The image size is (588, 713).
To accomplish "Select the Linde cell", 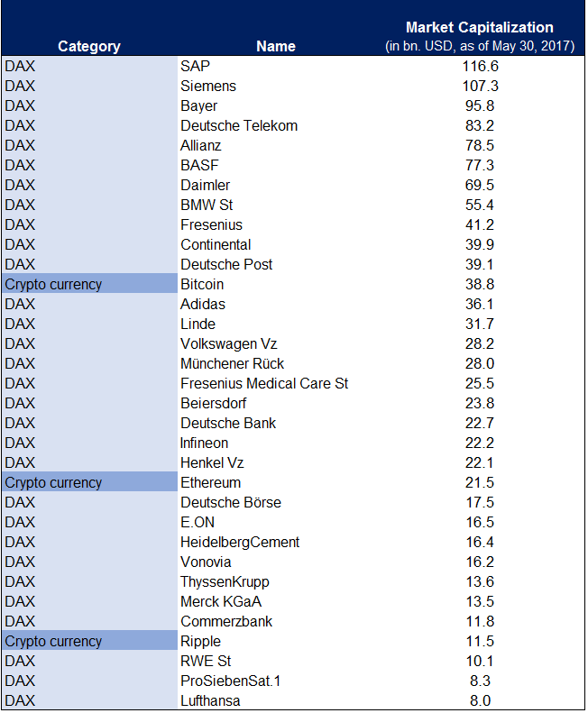I will click(x=198, y=325).
